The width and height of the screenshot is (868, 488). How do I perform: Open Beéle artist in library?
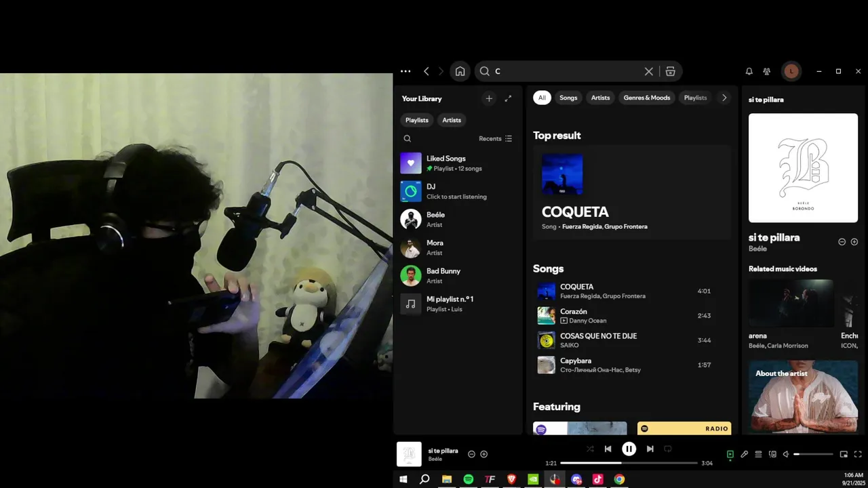[x=458, y=220]
